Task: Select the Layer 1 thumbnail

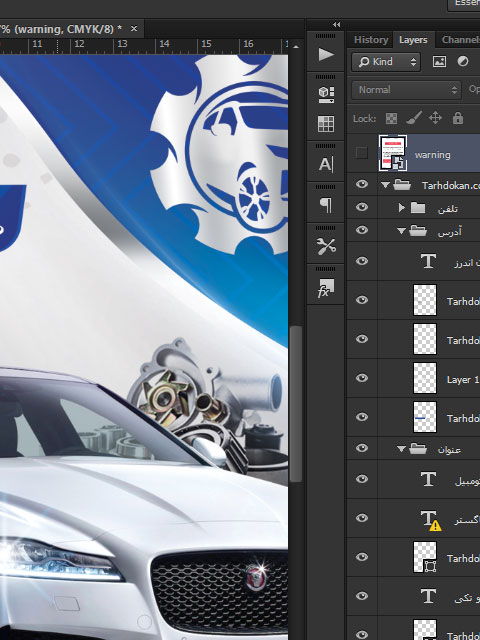Action: click(424, 378)
